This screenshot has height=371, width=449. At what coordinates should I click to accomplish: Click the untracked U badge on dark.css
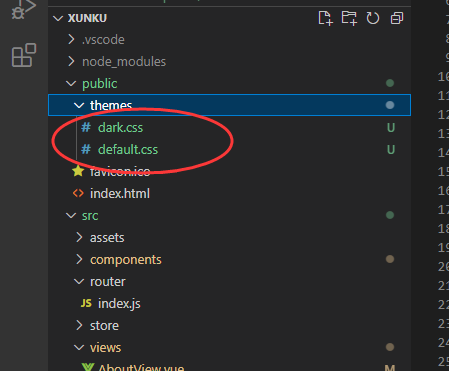tap(391, 128)
